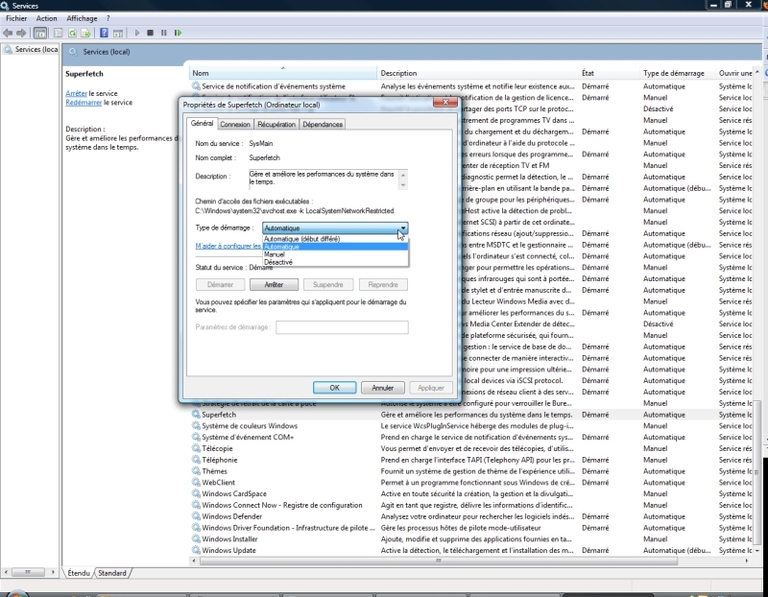This screenshot has width=768, height=597.
Task: Open the Affichage menu
Action: [82, 18]
